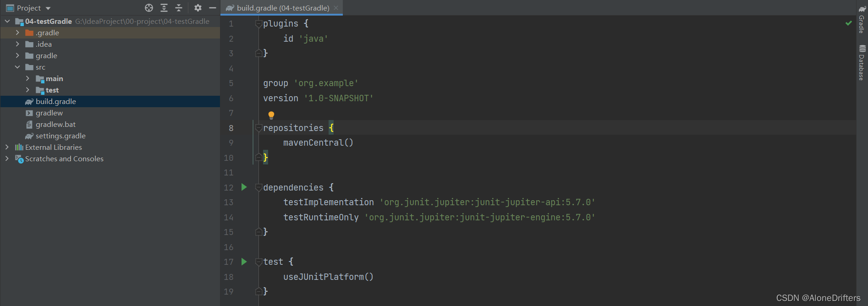Click the green inspection checkmark indicator
This screenshot has height=306, width=868.
[848, 23]
